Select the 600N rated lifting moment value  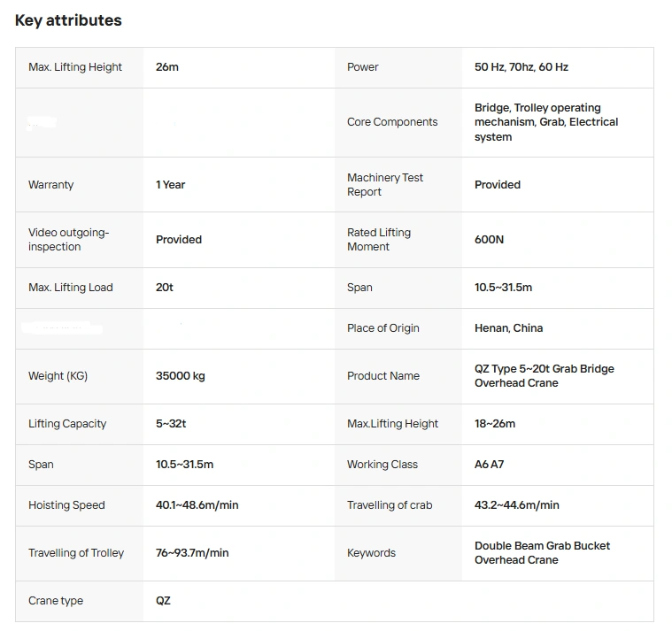pos(489,240)
